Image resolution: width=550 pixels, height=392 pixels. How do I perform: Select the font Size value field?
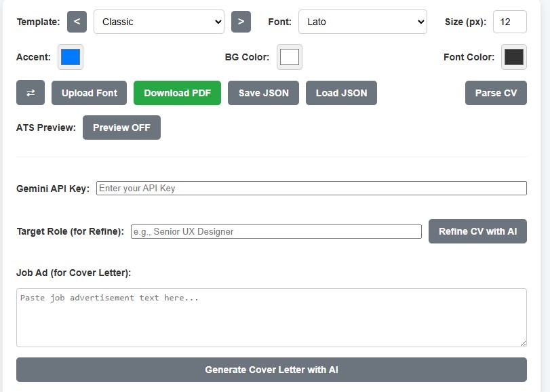[509, 22]
